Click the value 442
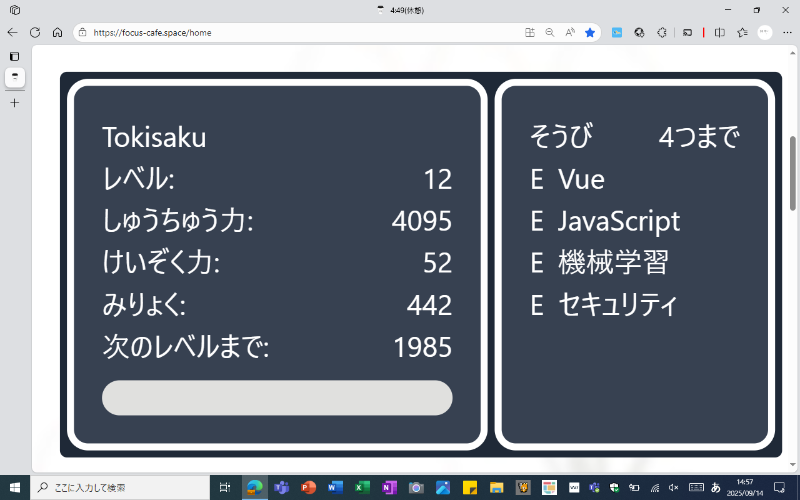The image size is (800, 500). point(430,305)
